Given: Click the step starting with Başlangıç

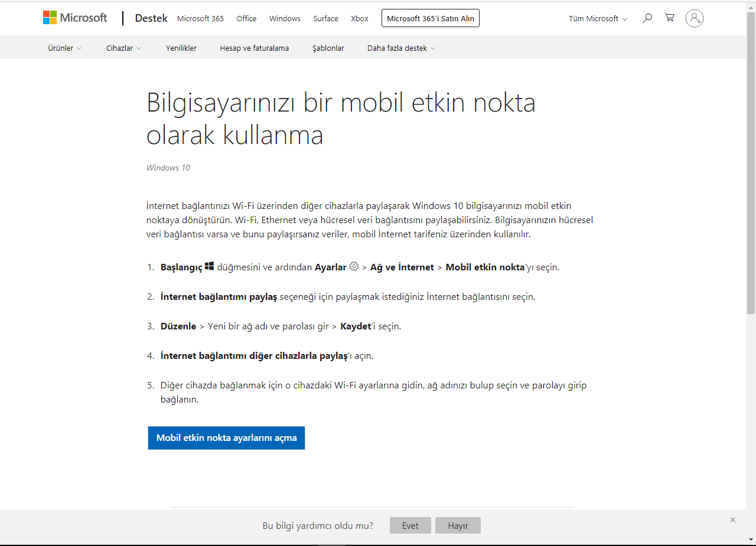Looking at the screenshot, I should click(360, 267).
